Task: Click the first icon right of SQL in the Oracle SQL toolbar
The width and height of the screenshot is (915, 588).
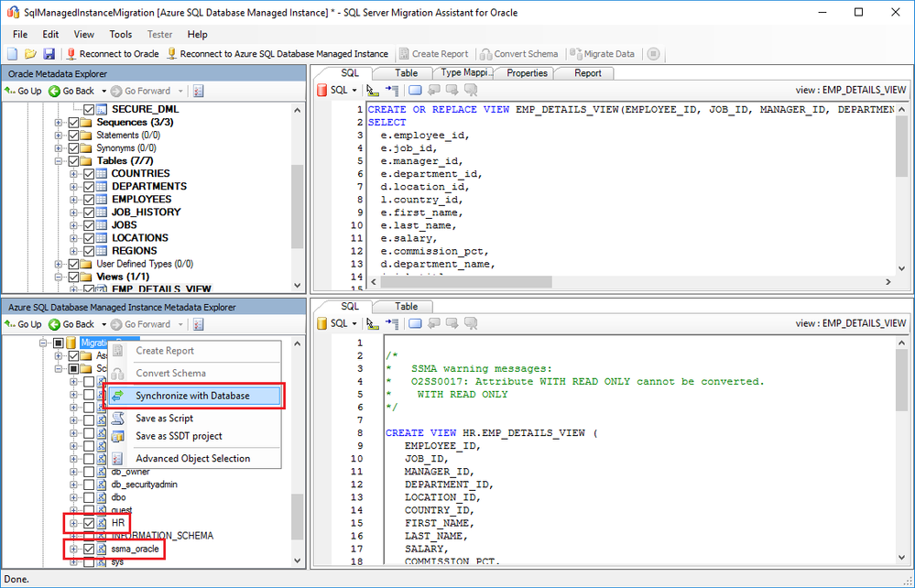Action: point(372,91)
